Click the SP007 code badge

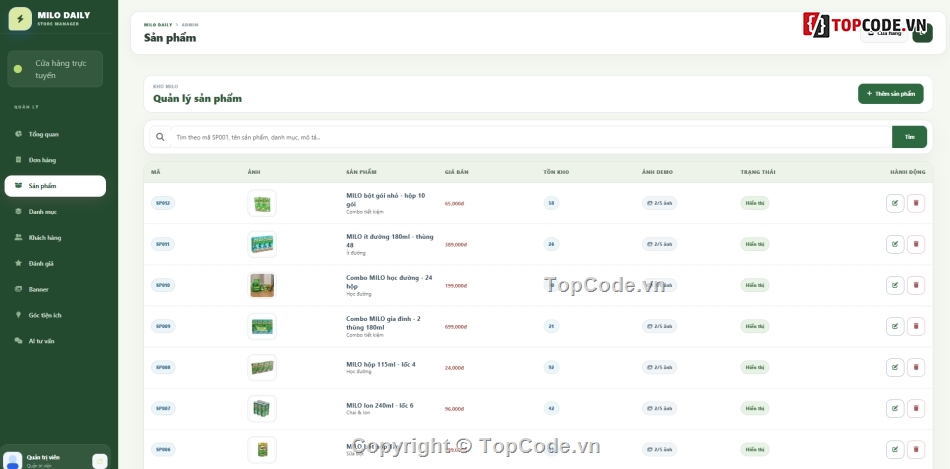point(163,408)
